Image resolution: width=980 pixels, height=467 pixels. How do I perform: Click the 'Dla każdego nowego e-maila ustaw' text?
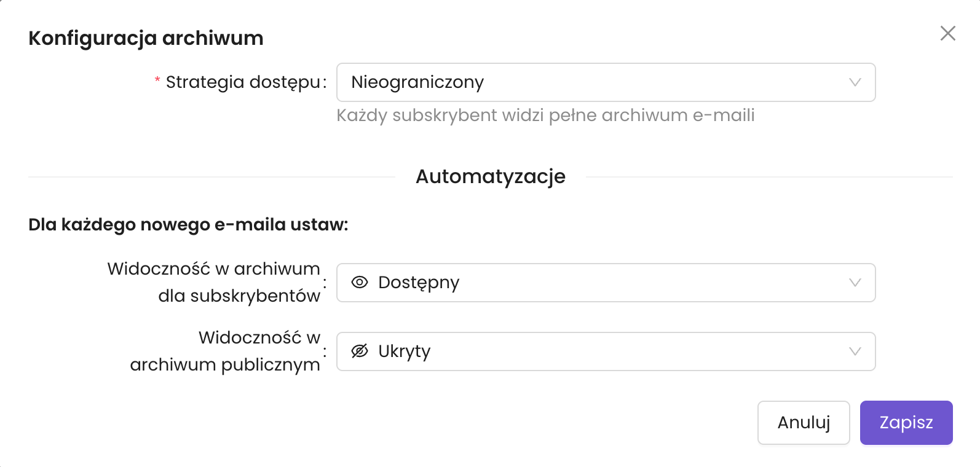click(x=188, y=224)
